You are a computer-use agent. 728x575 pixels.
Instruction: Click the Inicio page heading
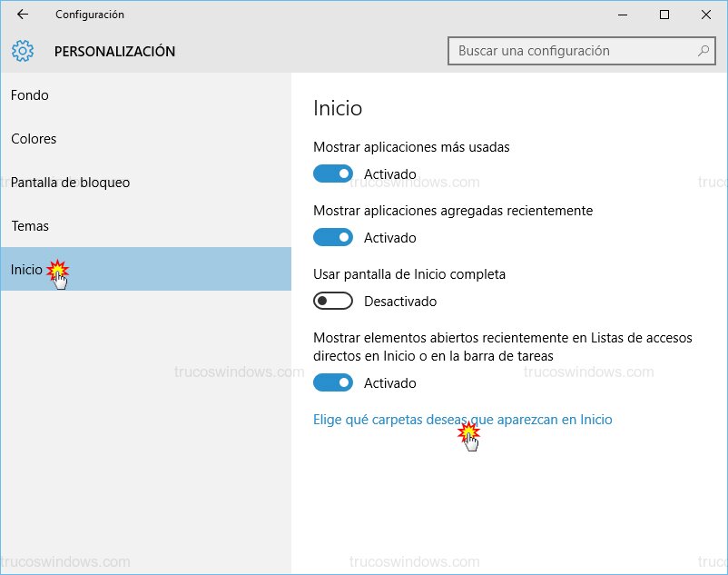[x=338, y=108]
